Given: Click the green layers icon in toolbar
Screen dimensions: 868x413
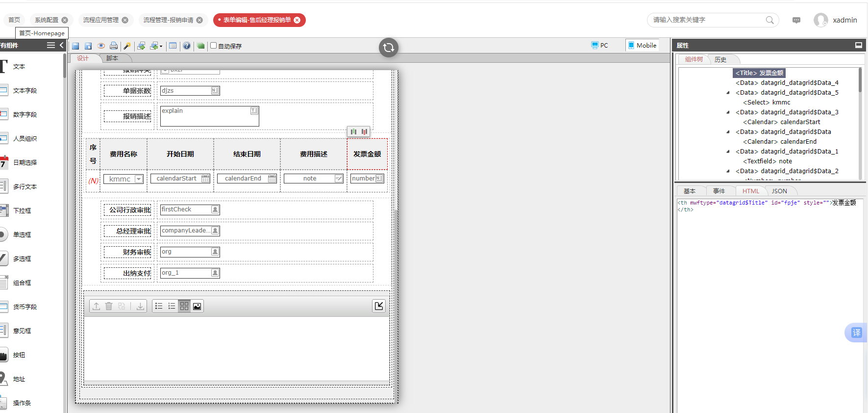Looking at the screenshot, I should (x=201, y=46).
